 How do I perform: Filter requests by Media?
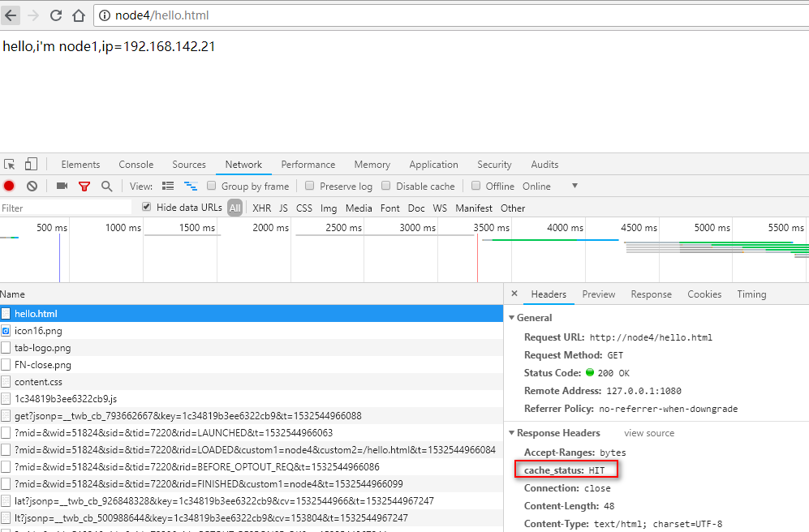tap(359, 208)
